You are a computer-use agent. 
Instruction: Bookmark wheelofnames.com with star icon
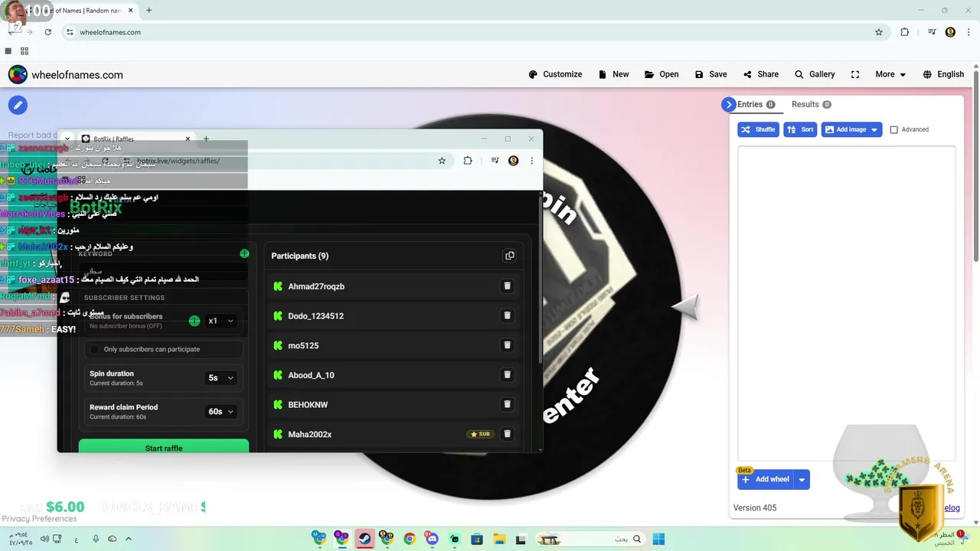pyautogui.click(x=879, y=32)
